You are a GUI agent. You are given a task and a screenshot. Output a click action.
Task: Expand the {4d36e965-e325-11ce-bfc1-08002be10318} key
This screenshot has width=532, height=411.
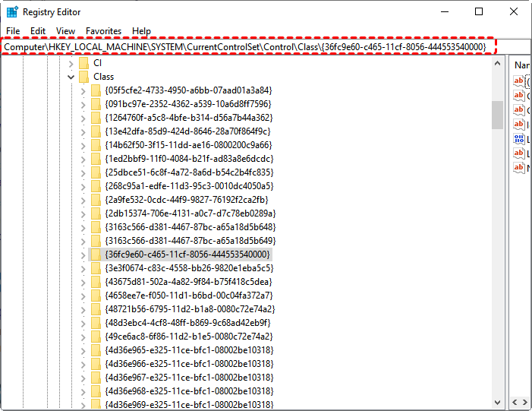[83, 350]
